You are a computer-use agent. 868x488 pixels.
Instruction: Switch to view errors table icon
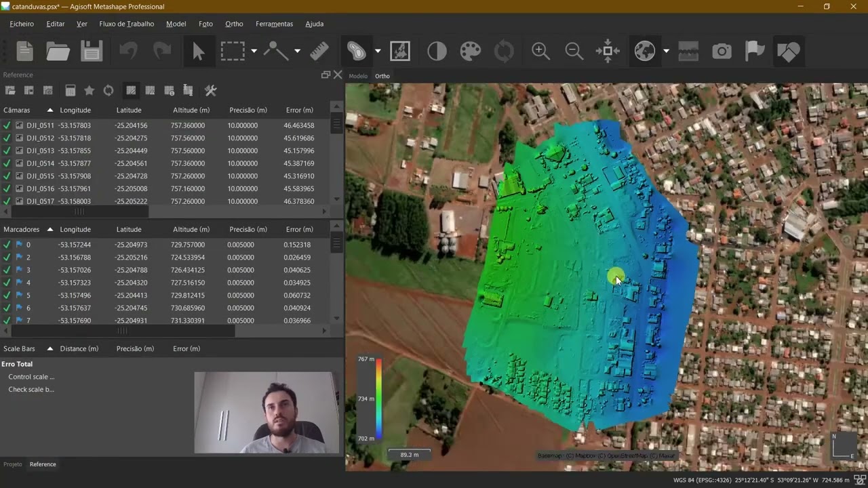coord(150,90)
